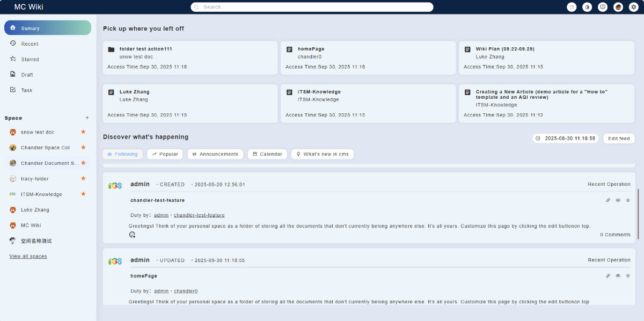Open the 空间名称测试 space
The image size is (644, 321).
click(36, 241)
